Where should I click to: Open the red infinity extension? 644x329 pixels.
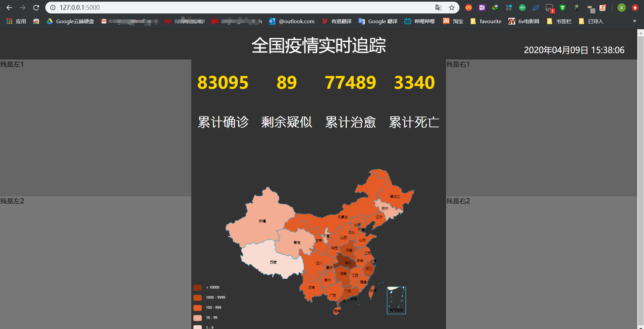pos(468,7)
